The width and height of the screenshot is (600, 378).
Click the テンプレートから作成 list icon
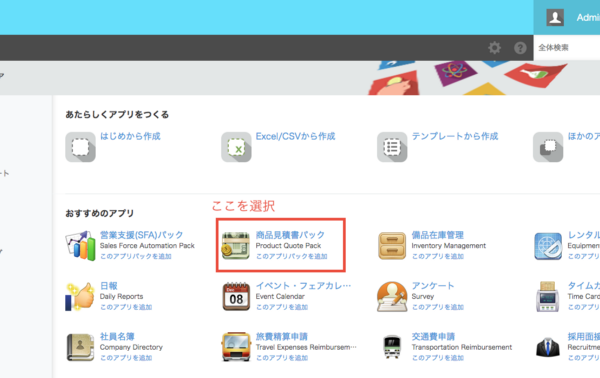392,147
